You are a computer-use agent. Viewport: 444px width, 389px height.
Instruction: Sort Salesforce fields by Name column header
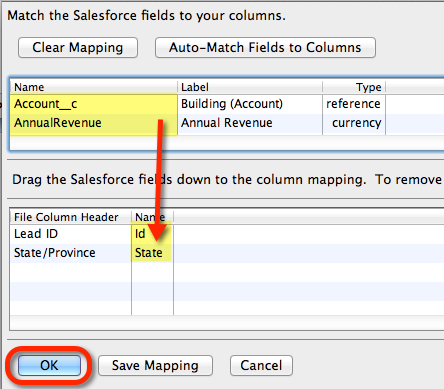(x=94, y=87)
